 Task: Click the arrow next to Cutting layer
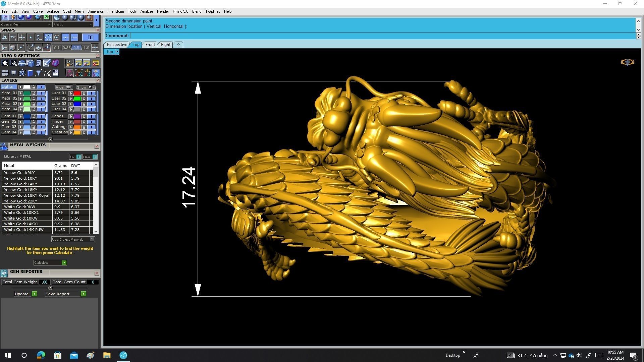pos(71,127)
